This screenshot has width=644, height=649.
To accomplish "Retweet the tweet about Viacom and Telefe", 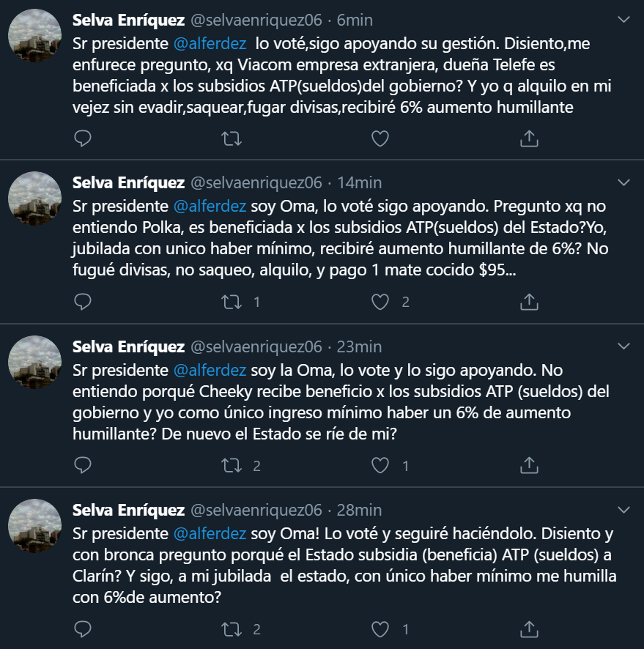I will 231,138.
